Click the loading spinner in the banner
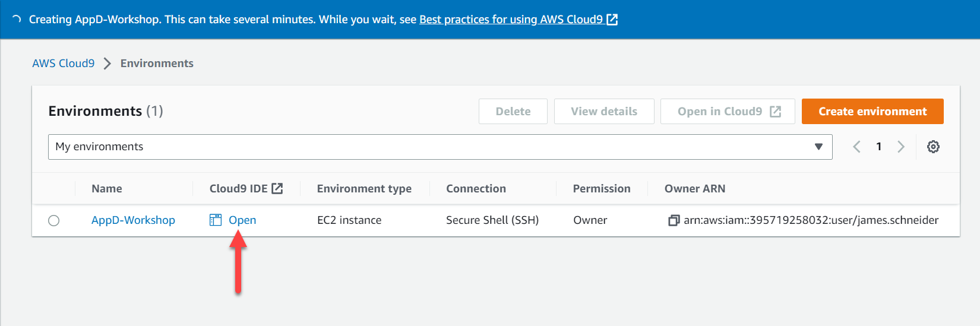Screen dimensions: 980x326 pyautogui.click(x=17, y=20)
